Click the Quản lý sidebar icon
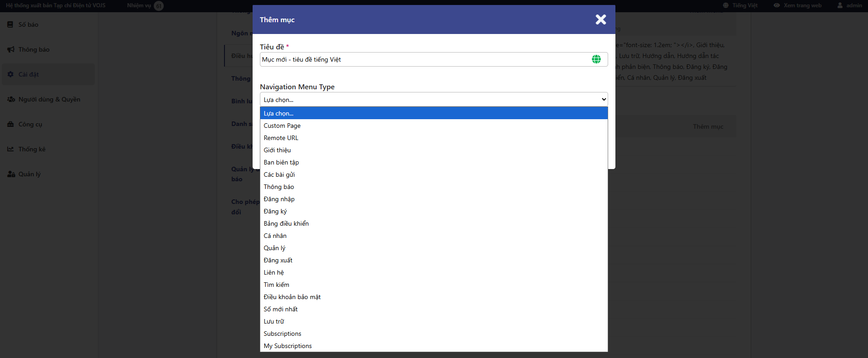Image resolution: width=868 pixels, height=358 pixels. (x=11, y=174)
